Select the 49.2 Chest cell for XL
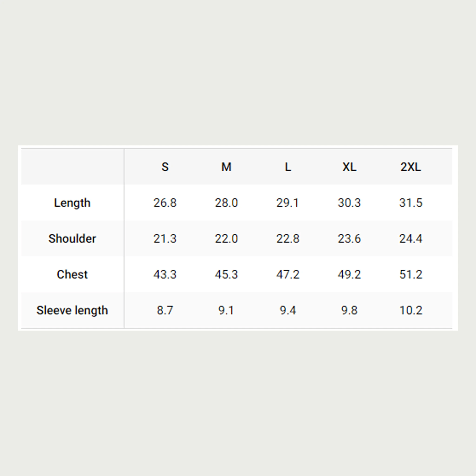476x476 pixels. point(349,274)
